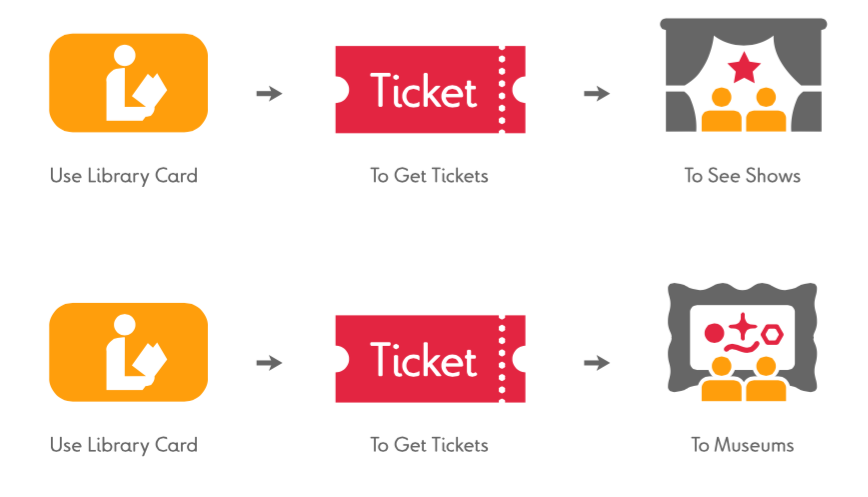This screenshot has height=497, width=868.
Task: Click the "To See Shows" label
Action: pos(742,176)
